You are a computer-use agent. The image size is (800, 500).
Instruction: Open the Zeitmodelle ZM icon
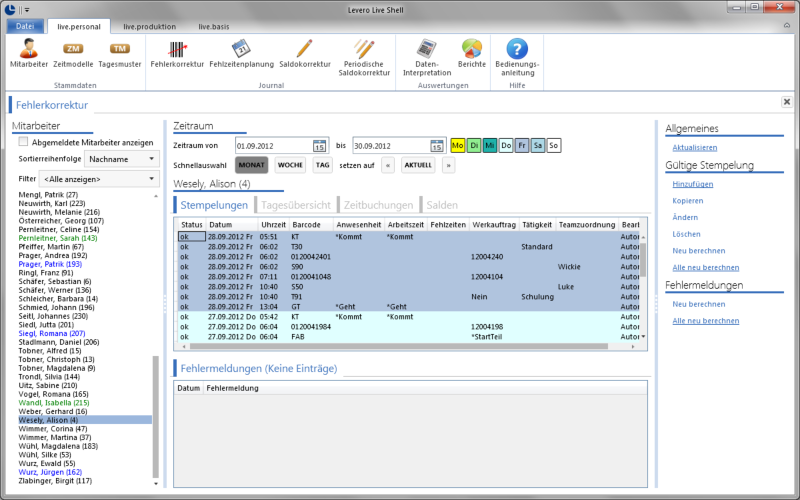73,48
